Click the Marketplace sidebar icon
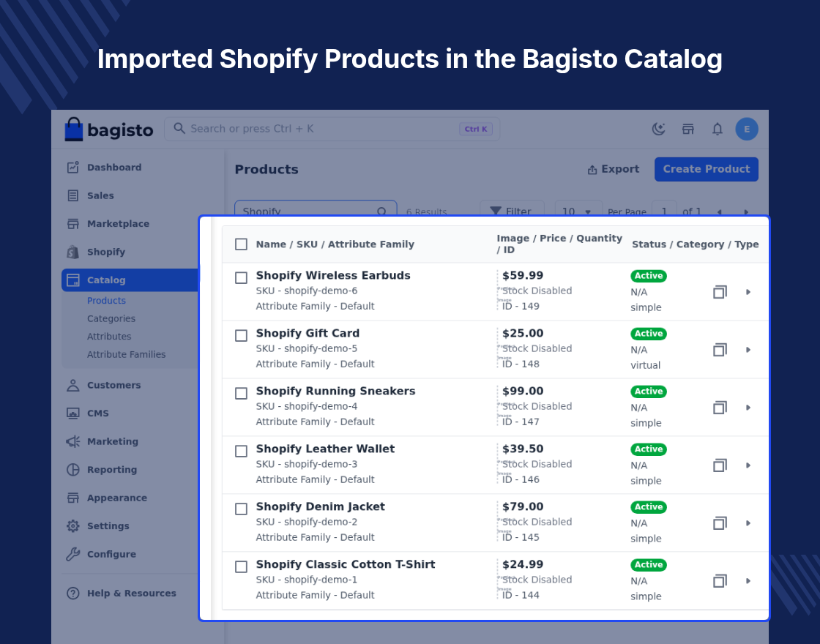The image size is (820, 644). (x=73, y=224)
